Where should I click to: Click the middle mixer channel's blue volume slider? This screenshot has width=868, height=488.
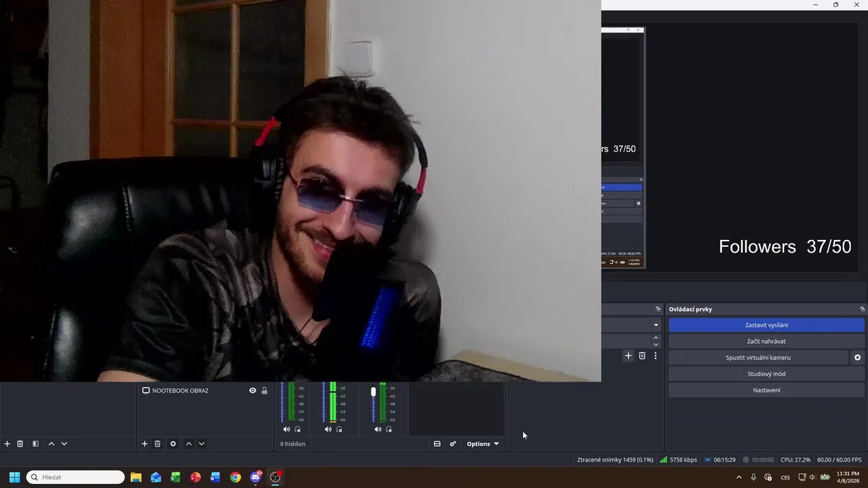(324, 402)
